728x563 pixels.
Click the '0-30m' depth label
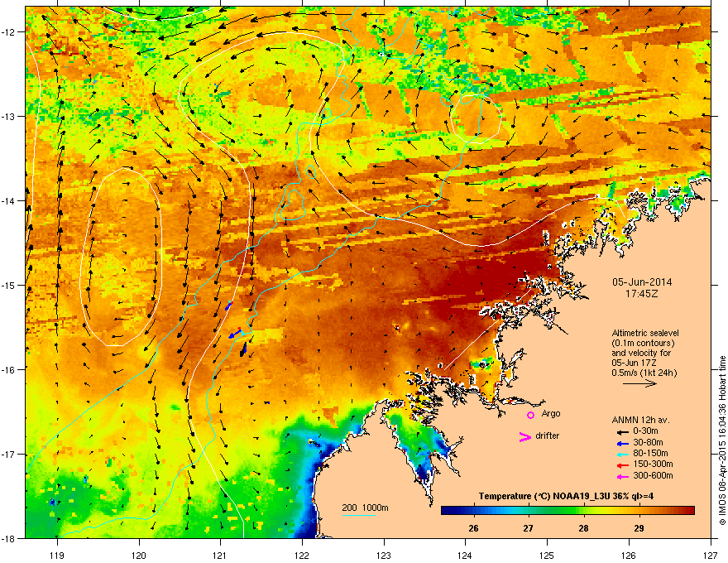645,431
